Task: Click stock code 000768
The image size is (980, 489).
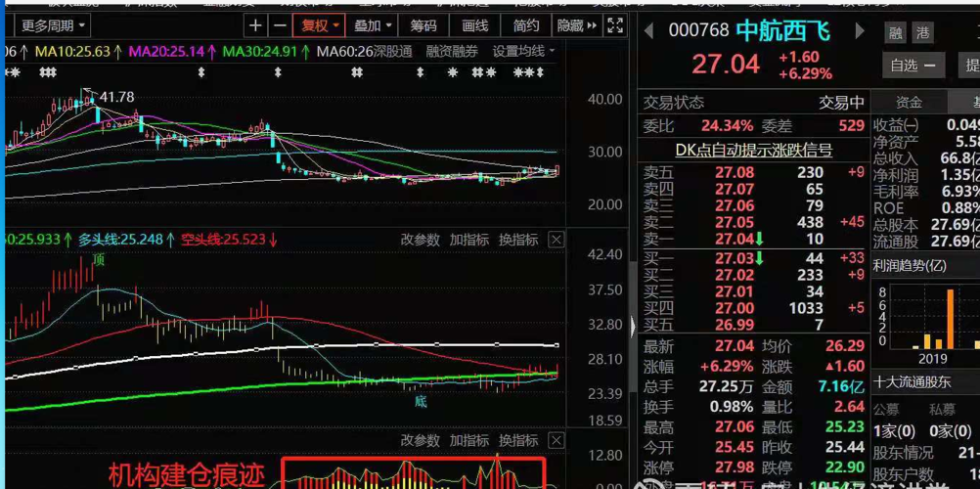Action: pyautogui.click(x=698, y=30)
